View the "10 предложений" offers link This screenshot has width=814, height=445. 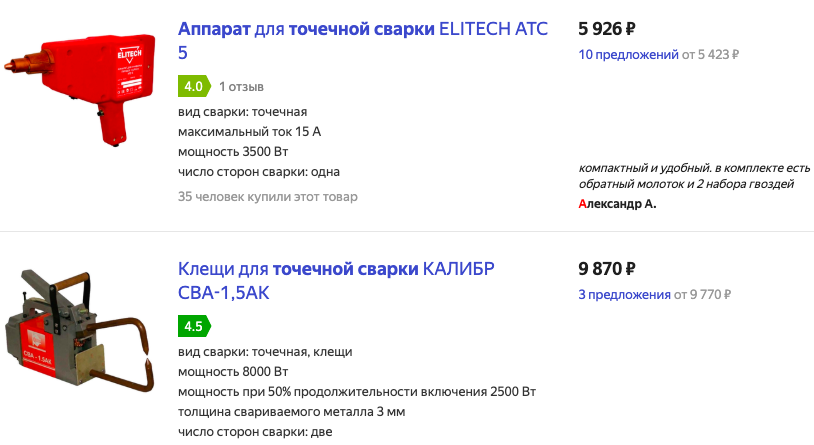[628, 54]
